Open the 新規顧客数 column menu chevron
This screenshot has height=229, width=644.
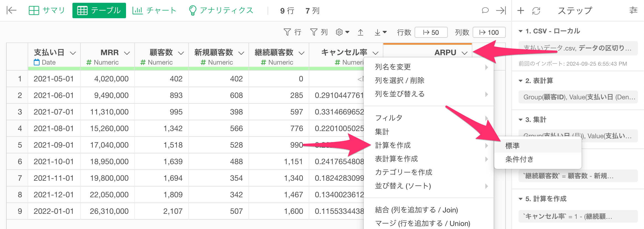(241, 53)
